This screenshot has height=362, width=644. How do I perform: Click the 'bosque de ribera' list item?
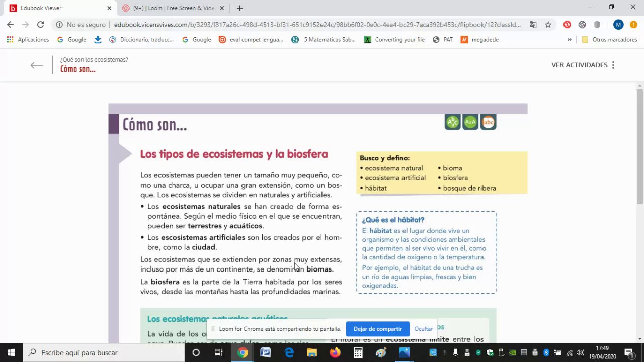click(469, 188)
